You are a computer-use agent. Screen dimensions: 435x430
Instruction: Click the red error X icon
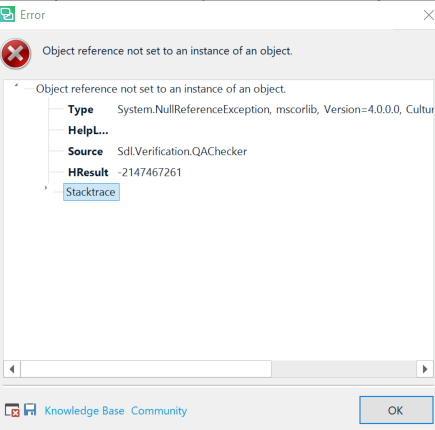[16, 54]
